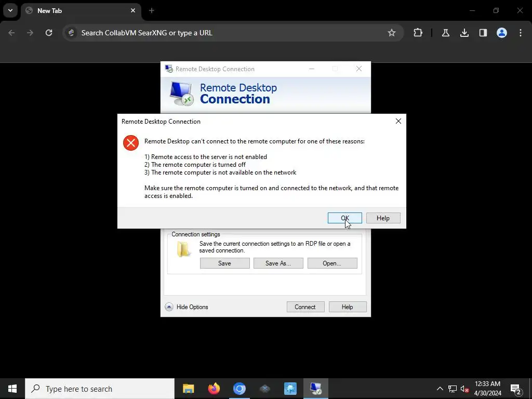Open File Explorer from taskbar
The image size is (532, 399).
pyautogui.click(x=188, y=389)
